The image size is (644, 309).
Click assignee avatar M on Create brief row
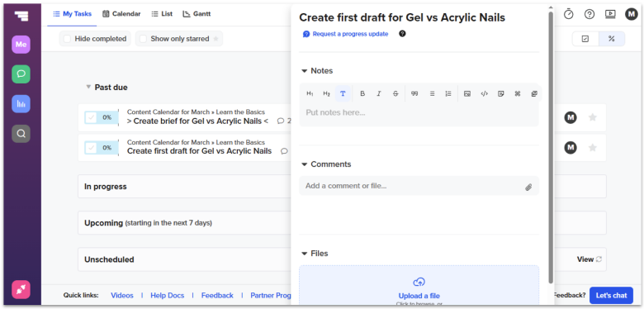[x=570, y=117]
